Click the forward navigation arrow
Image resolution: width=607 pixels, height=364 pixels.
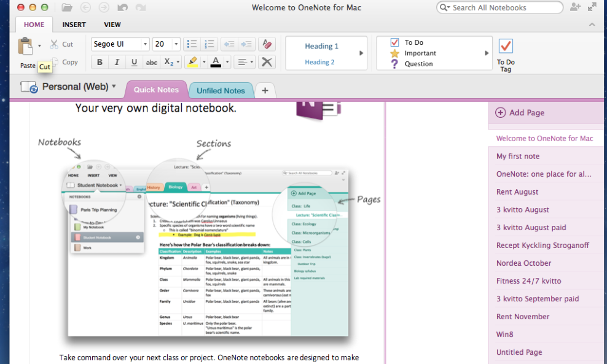104,7
